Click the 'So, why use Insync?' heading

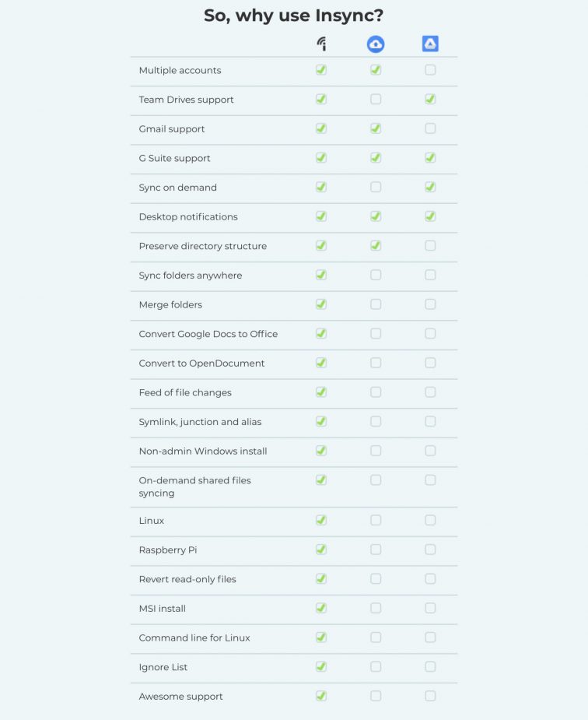tap(293, 16)
